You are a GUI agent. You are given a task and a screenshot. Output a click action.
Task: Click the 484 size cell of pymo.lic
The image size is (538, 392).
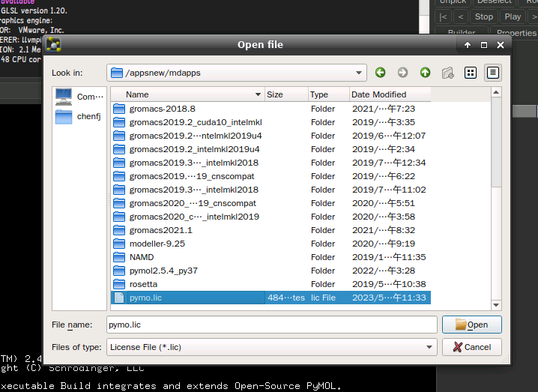click(x=286, y=298)
